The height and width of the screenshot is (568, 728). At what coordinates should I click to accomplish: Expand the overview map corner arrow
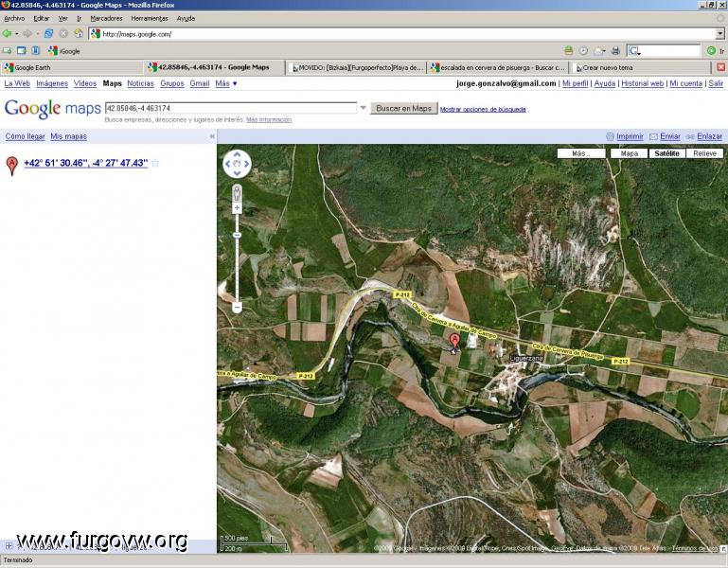pyautogui.click(x=723, y=548)
